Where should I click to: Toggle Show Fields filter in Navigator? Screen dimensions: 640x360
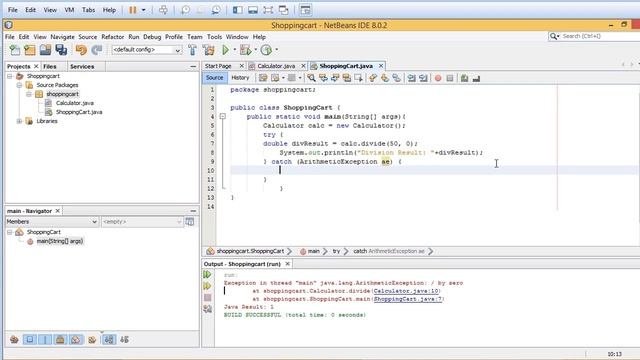pyautogui.click(x=30, y=340)
